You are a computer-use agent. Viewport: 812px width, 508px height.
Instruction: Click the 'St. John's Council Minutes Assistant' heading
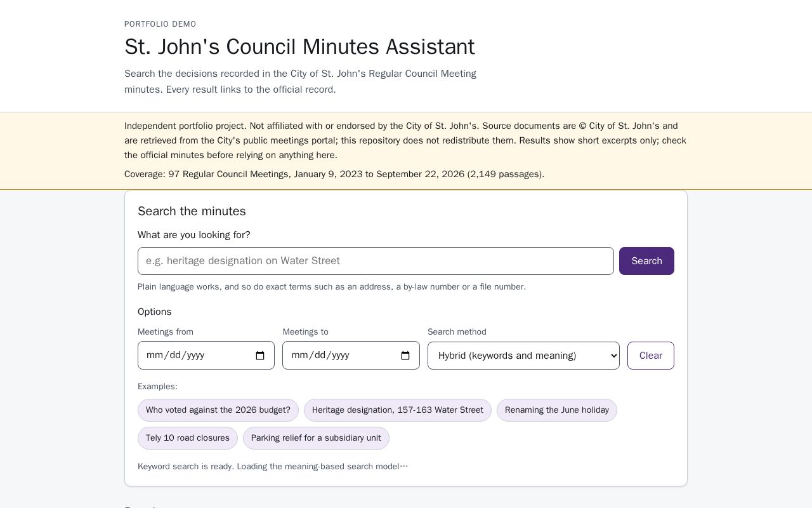coord(299,47)
